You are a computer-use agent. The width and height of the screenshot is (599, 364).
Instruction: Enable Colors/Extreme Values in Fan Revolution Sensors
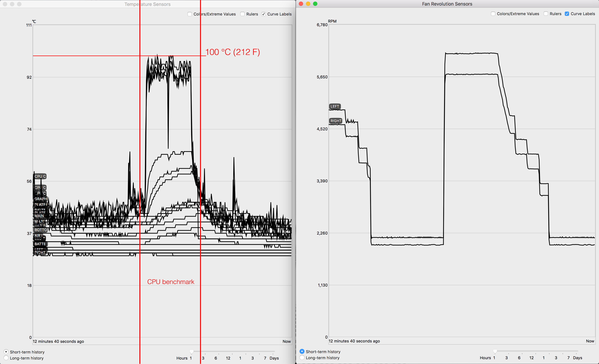click(493, 14)
